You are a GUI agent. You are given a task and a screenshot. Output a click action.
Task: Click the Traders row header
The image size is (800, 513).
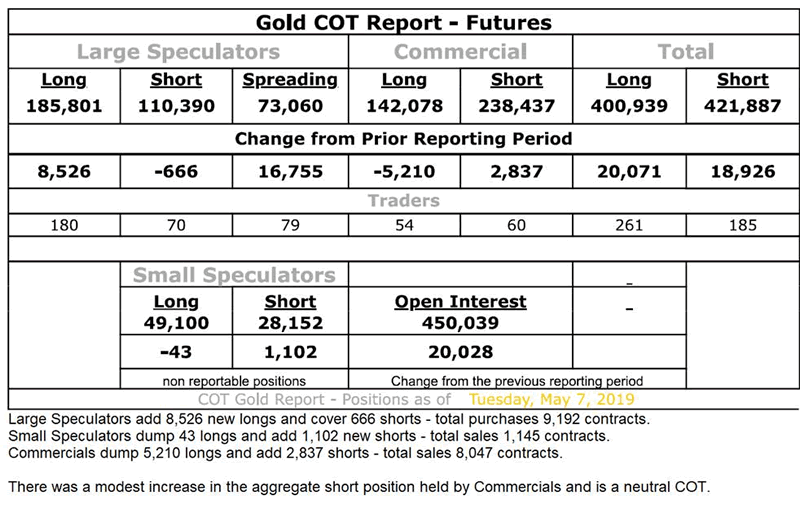point(403,202)
